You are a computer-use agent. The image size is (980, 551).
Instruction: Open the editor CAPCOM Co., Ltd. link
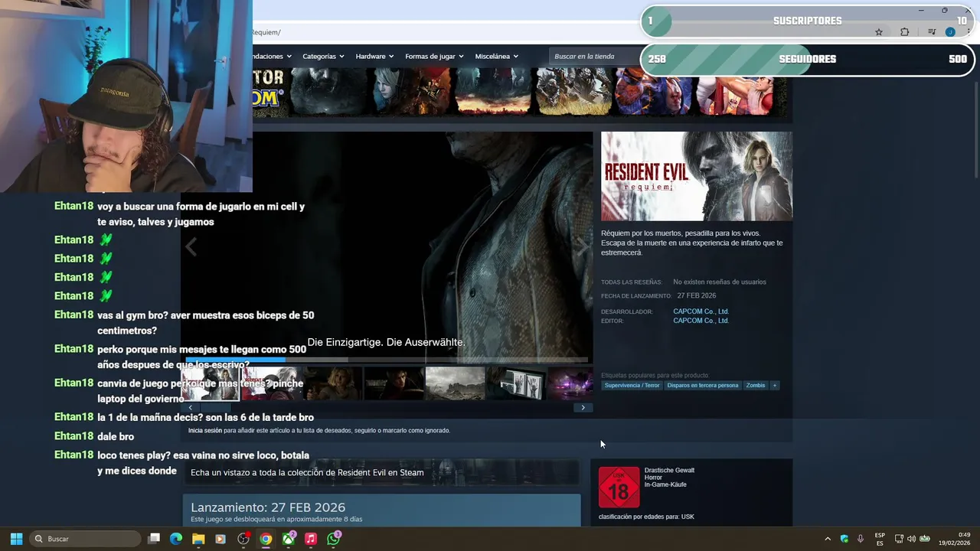(x=701, y=321)
